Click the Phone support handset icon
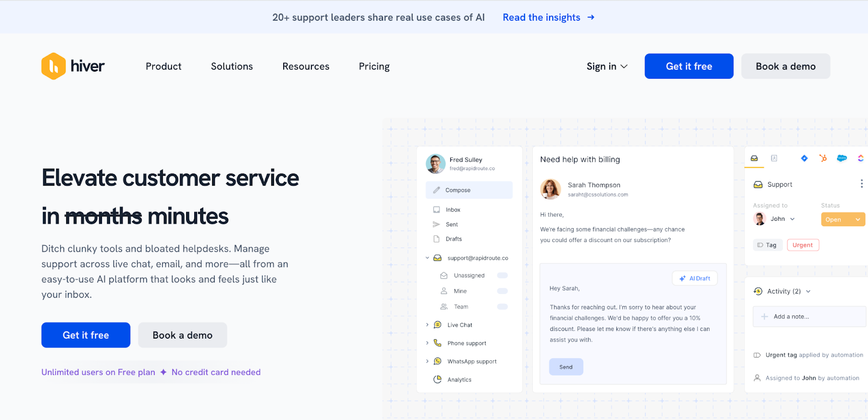This screenshot has width=868, height=420. 437,343
